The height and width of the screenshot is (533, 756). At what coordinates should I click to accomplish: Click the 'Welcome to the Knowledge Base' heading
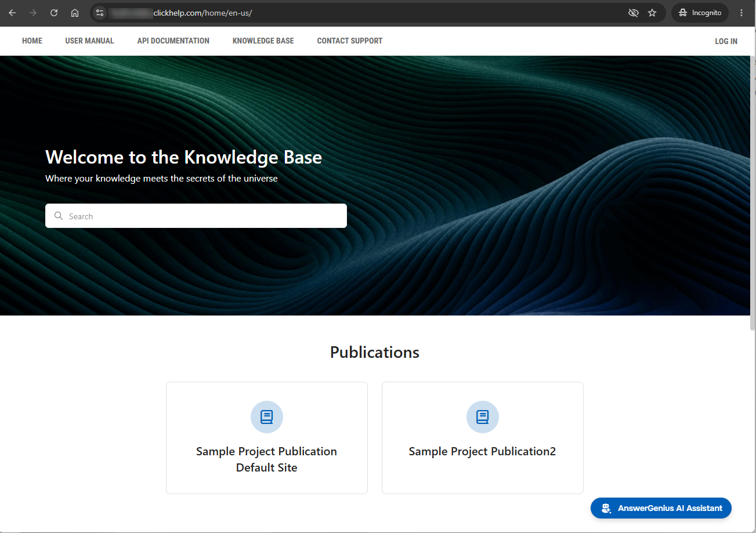[x=183, y=157]
